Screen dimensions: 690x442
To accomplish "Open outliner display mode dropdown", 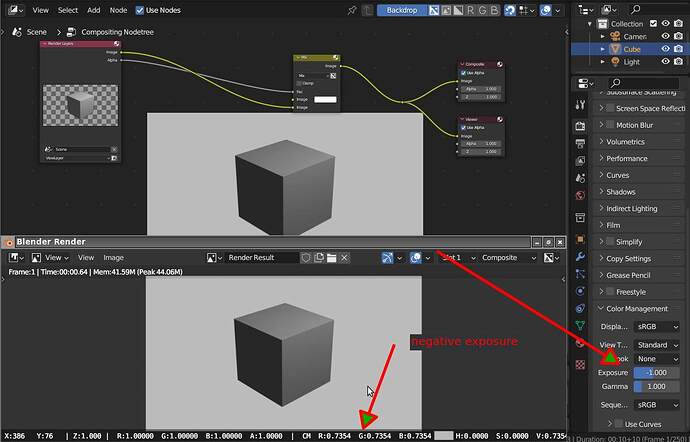I will [610, 9].
